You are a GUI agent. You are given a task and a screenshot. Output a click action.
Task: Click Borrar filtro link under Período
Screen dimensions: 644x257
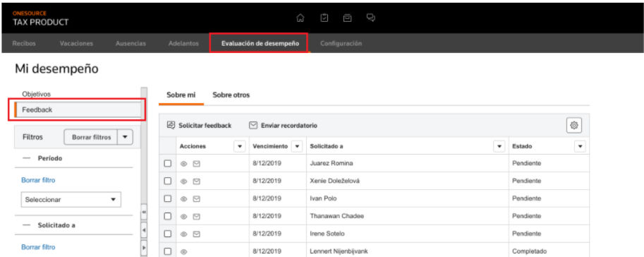click(x=38, y=180)
